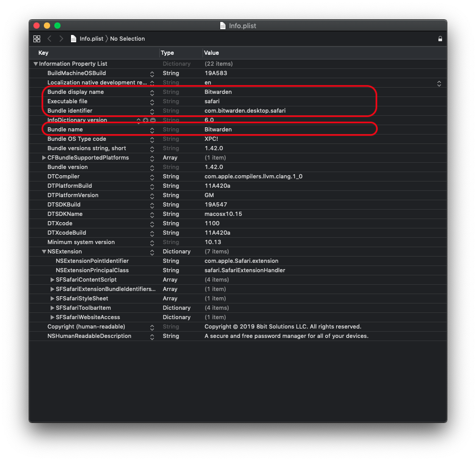Select the DTXcodeBuild key

(x=66, y=233)
